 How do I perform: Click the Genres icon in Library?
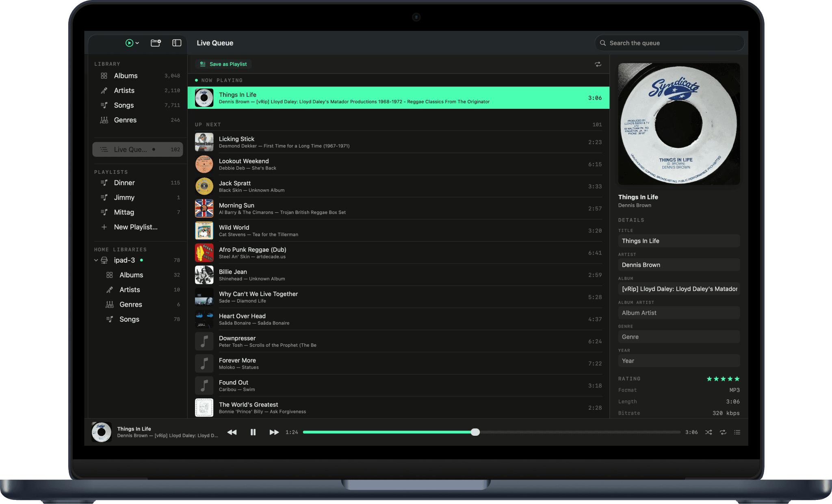[x=104, y=120]
